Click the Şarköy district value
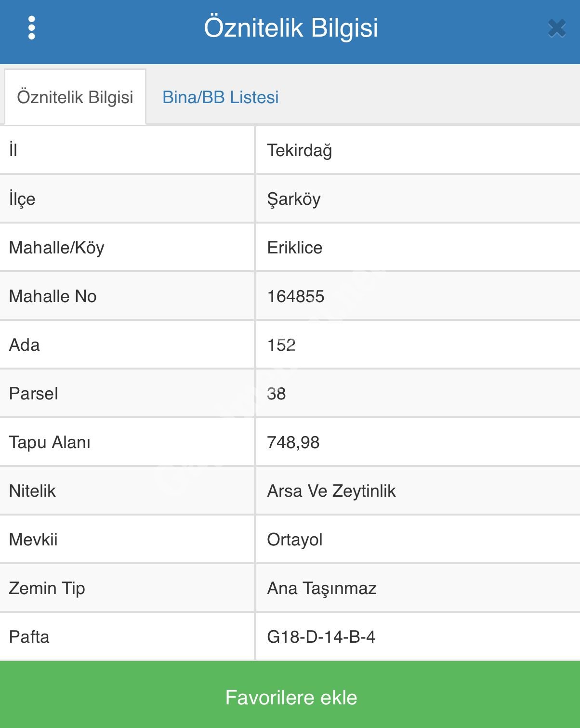Viewport: 580px width, 728px height. pos(293,199)
